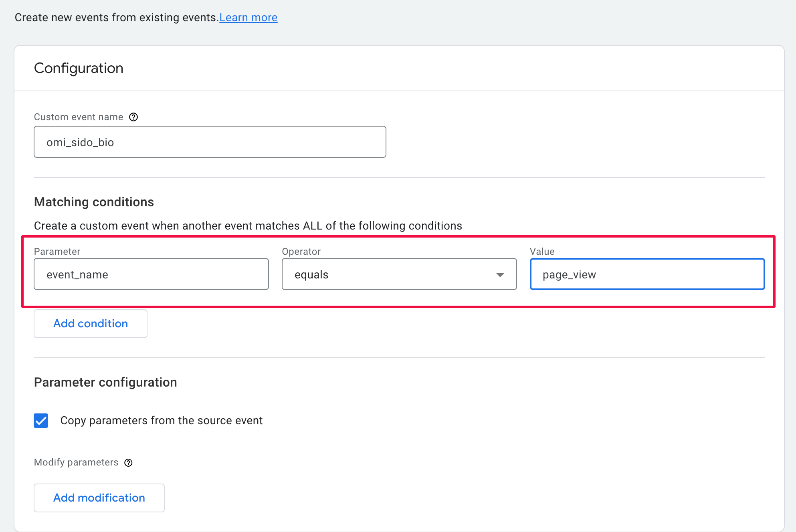
Task: Toggle the blue checkmark under Parameter configuration
Action: click(x=40, y=420)
